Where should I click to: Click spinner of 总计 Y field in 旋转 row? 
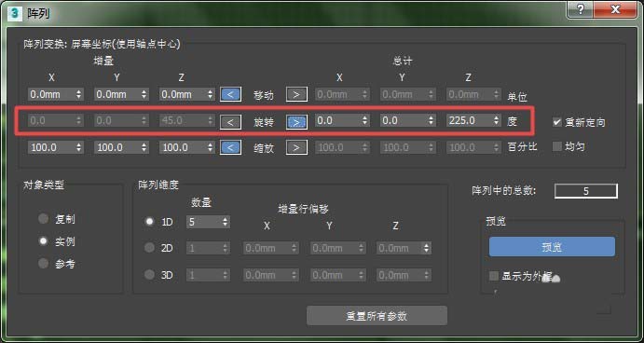click(x=431, y=121)
